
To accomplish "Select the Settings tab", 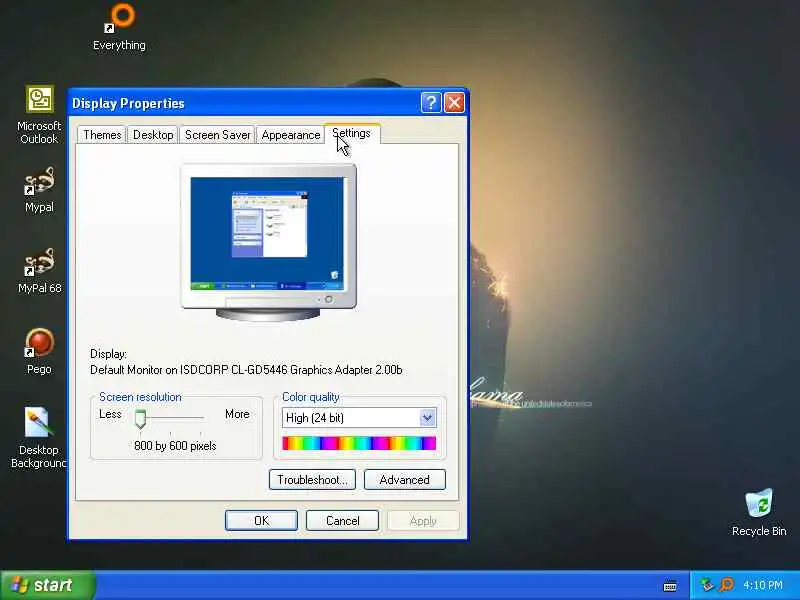I will point(352,134).
